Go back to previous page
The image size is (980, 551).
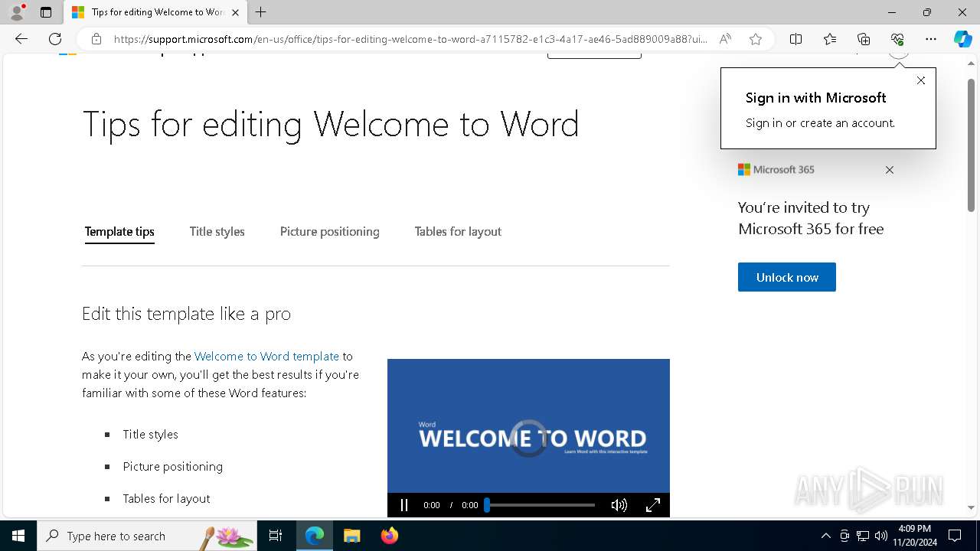click(21, 39)
